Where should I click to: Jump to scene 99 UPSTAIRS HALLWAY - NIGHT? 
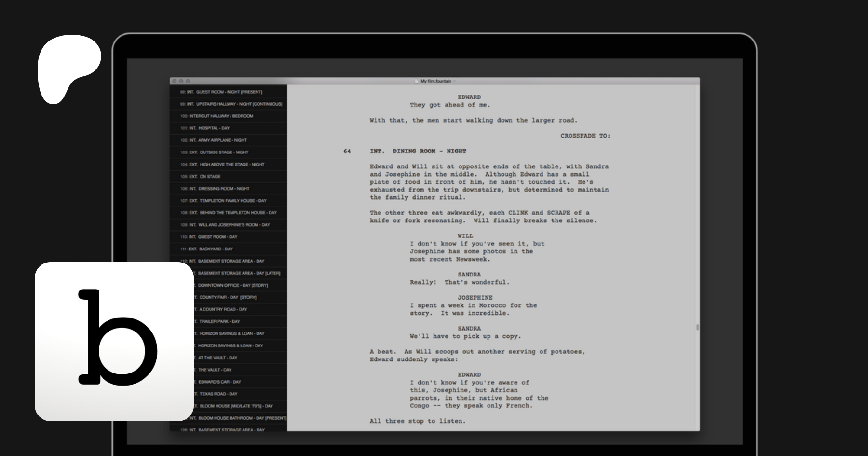click(x=231, y=104)
